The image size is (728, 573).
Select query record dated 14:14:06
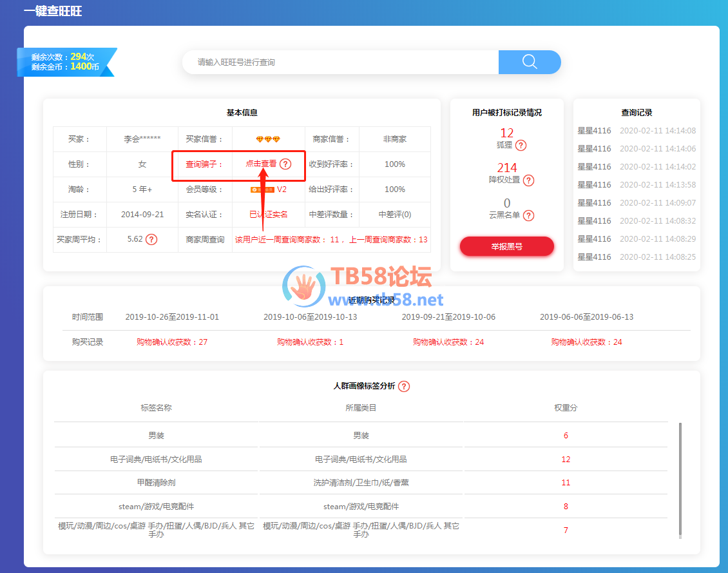(x=637, y=149)
